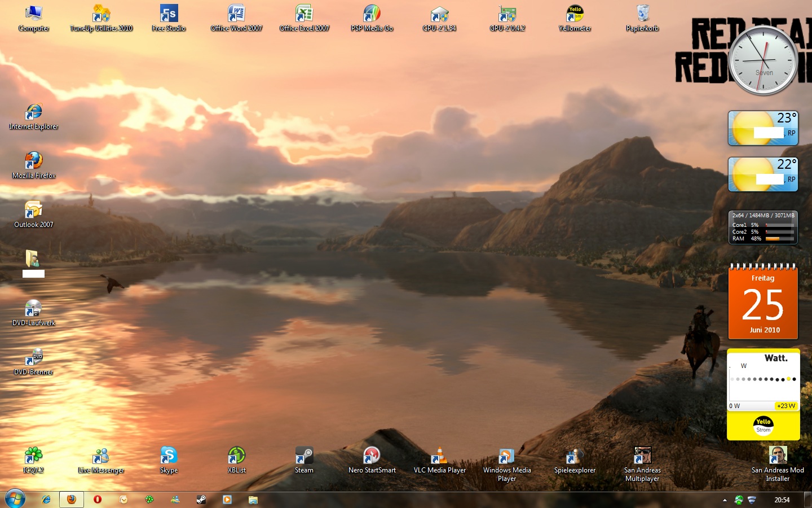Select the Windows Media Player desktop shortcut
Viewport: 812px width, 508px height.
(x=507, y=464)
